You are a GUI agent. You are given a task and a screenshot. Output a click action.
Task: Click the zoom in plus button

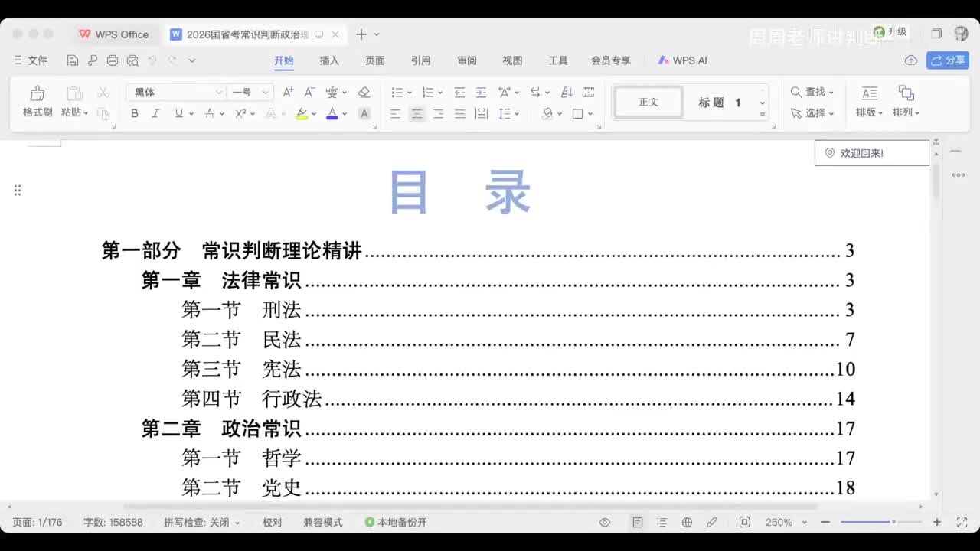pyautogui.click(x=936, y=522)
